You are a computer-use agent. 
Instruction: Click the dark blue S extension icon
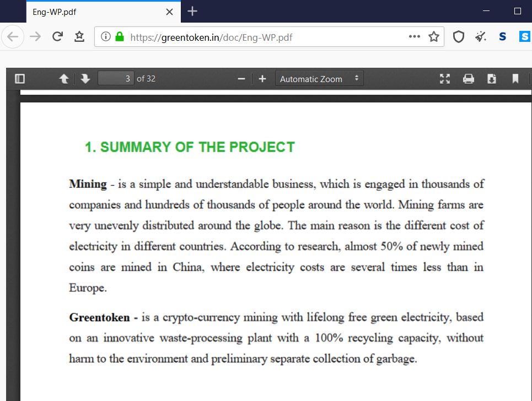click(x=502, y=36)
